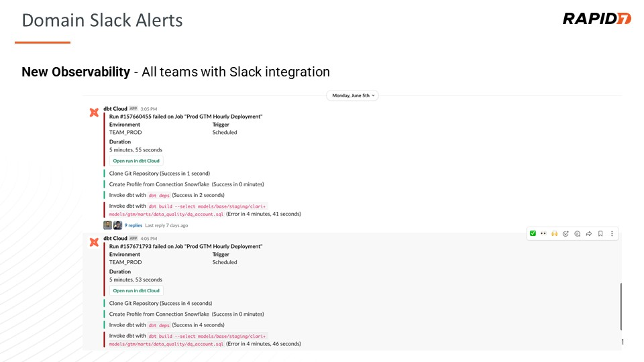Click APP badge beside 3:05 PM dbt Cloud
Screen dimensions: 644x362
click(133, 109)
